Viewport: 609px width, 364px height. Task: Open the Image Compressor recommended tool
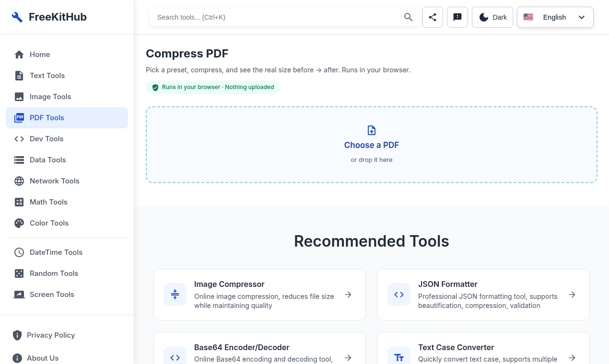pyautogui.click(x=259, y=295)
